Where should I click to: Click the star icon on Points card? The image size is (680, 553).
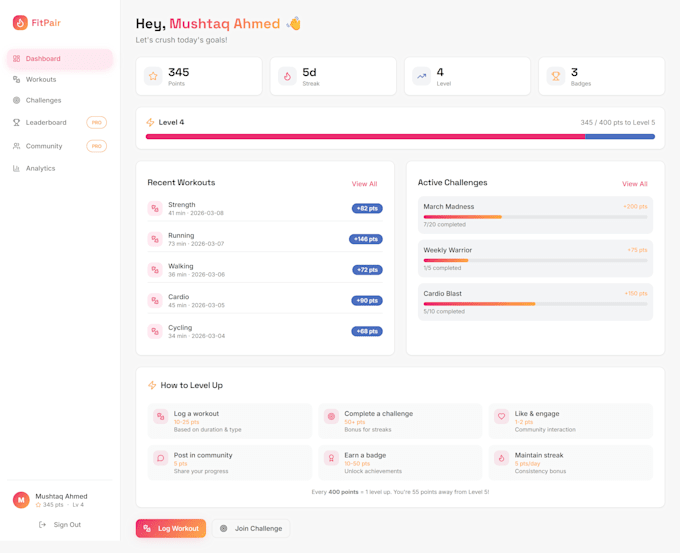(x=153, y=76)
